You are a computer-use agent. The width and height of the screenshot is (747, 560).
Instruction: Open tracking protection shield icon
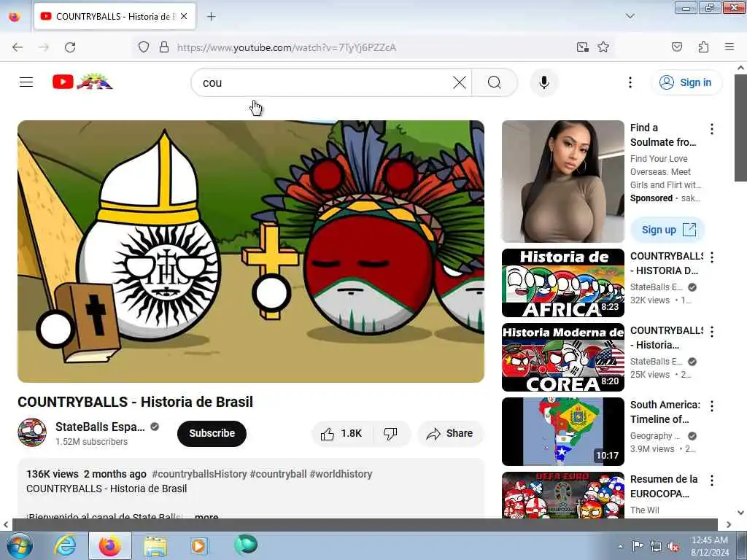click(x=144, y=47)
